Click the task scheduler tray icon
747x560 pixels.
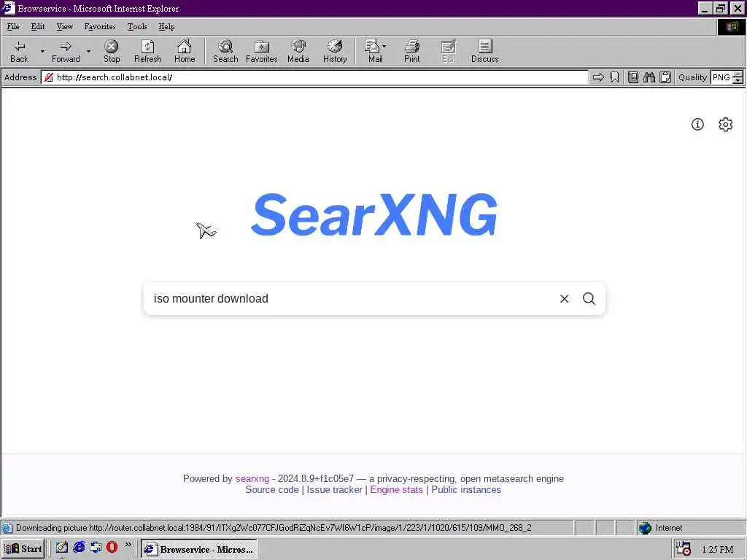[x=684, y=548]
